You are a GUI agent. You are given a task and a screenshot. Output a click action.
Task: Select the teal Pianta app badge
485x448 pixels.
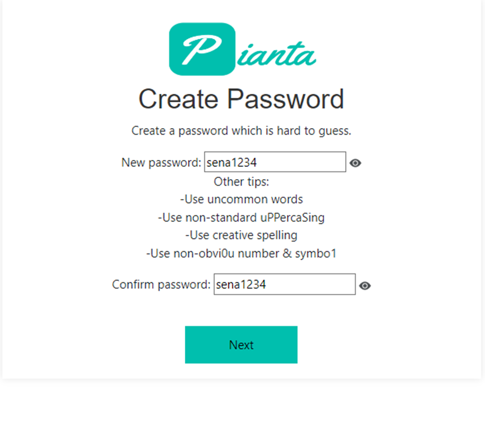tap(202, 48)
